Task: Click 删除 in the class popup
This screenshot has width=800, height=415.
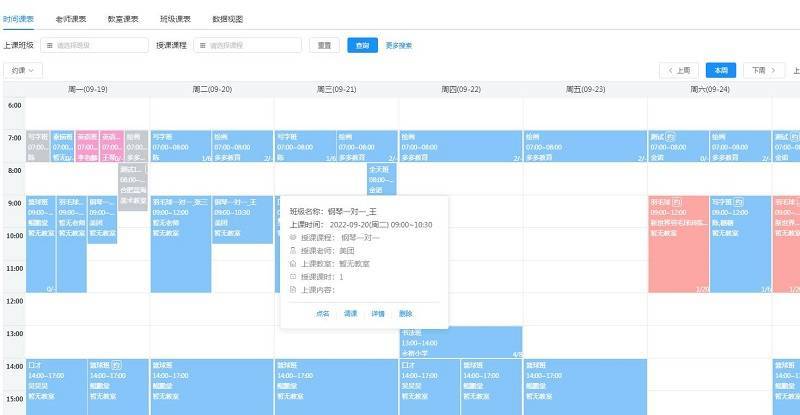Action: (405, 313)
